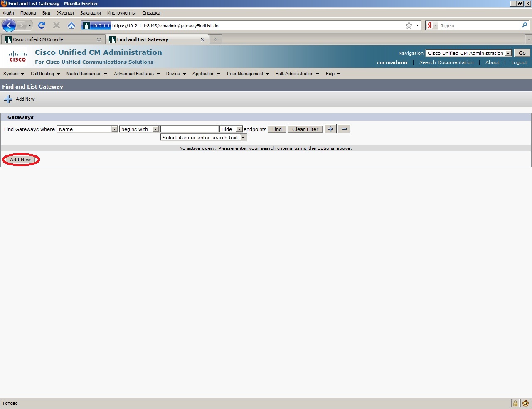Open the Bulk Administration menu
Image resolution: width=532 pixels, height=409 pixels.
pyautogui.click(x=297, y=74)
